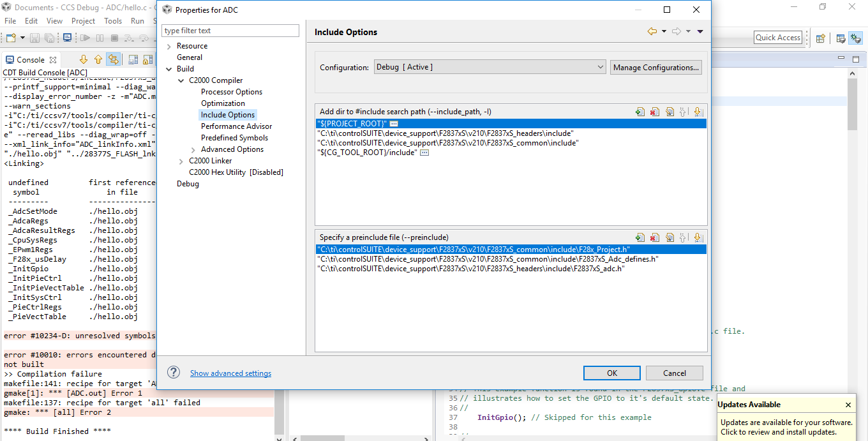Open a new C/C++ project via toolbar icon
Viewport: 868px width, 441px height.
coord(10,38)
